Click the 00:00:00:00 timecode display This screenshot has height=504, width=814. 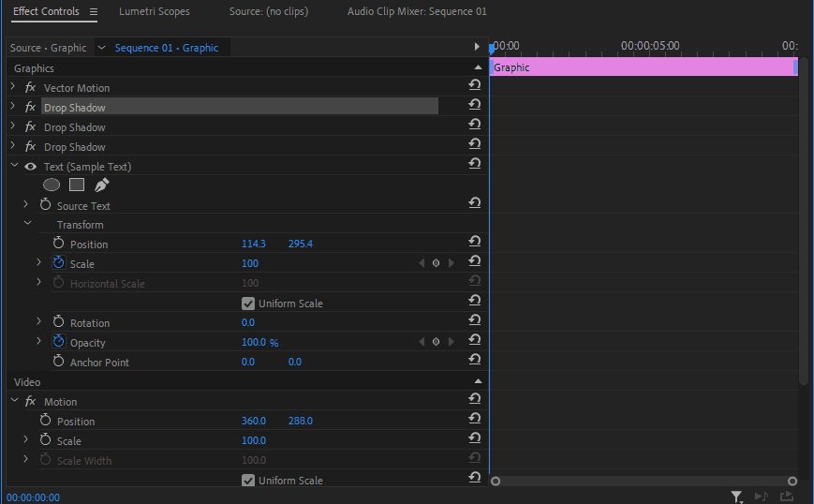pyautogui.click(x=33, y=497)
